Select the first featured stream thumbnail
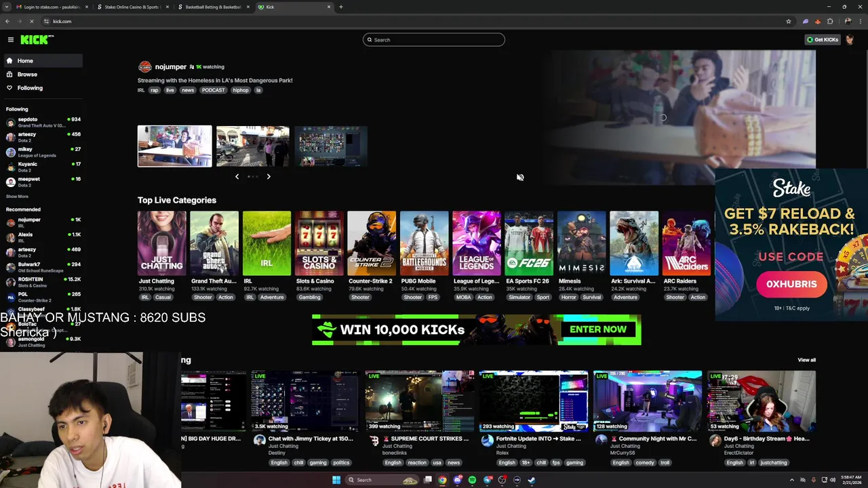The height and width of the screenshot is (488, 868). 175,146
